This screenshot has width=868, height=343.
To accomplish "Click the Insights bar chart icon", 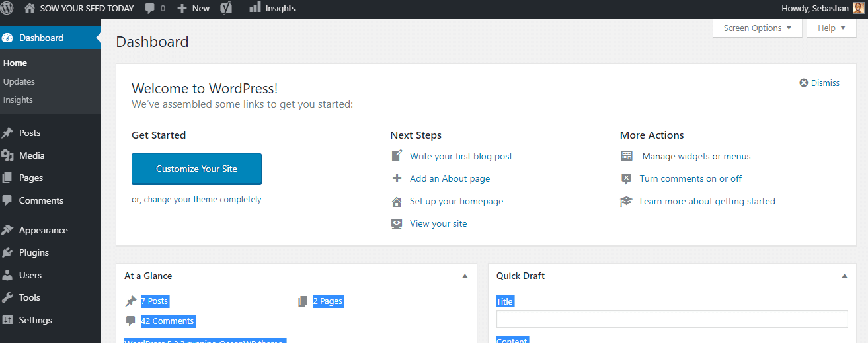I will (255, 8).
